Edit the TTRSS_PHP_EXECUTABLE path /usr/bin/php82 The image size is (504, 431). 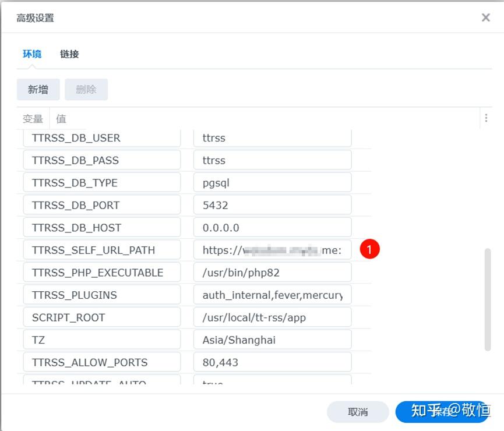(x=272, y=272)
